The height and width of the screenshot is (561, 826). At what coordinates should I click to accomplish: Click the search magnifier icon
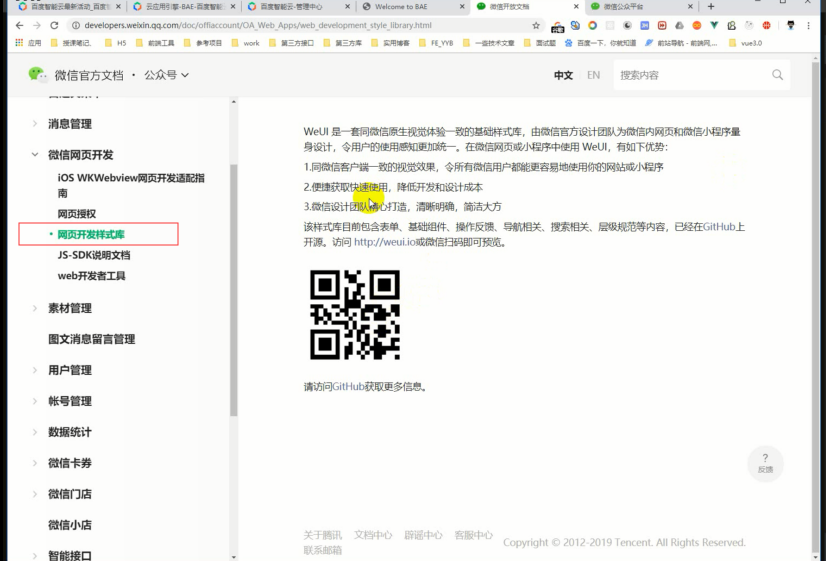click(x=777, y=75)
